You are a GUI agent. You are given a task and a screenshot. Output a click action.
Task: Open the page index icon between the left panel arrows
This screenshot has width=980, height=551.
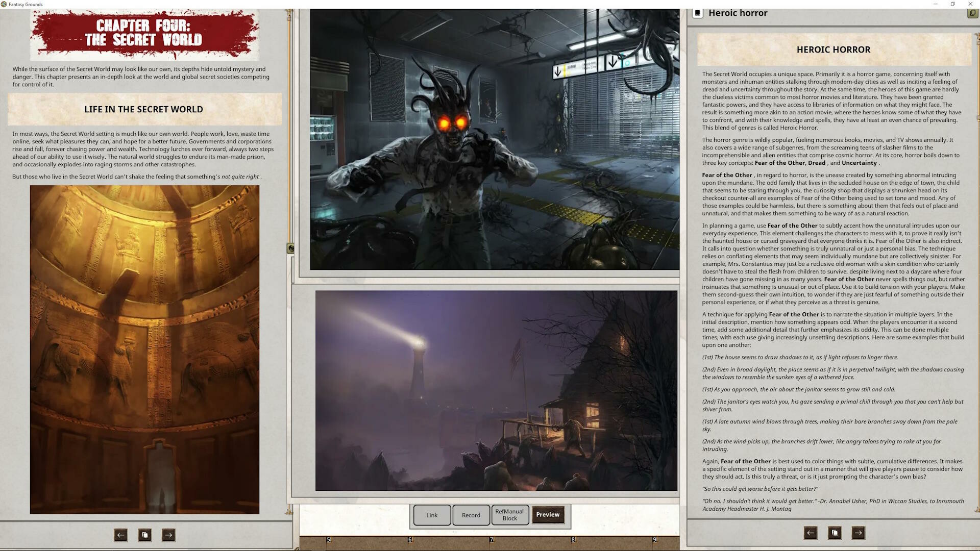pyautogui.click(x=144, y=535)
